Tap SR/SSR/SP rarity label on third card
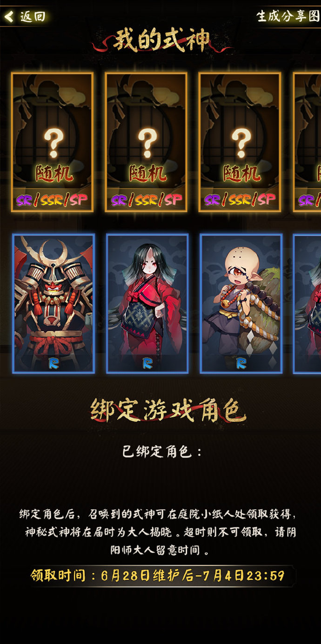 click(240, 200)
